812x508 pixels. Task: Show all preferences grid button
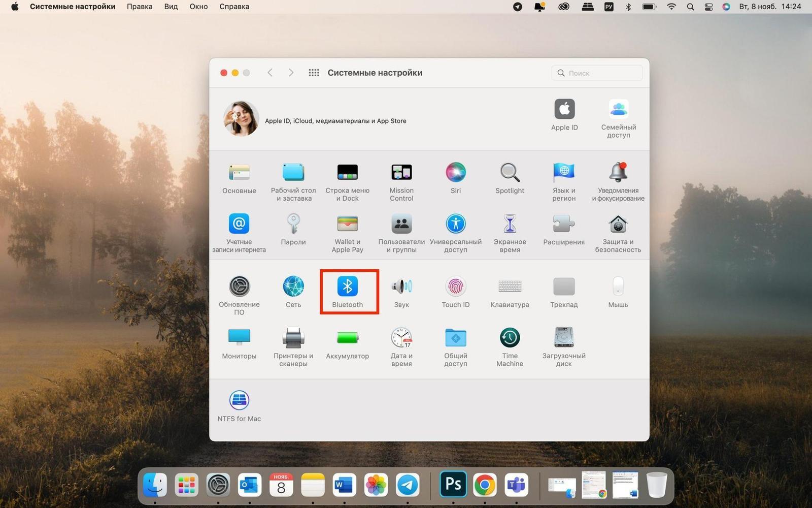(314, 73)
